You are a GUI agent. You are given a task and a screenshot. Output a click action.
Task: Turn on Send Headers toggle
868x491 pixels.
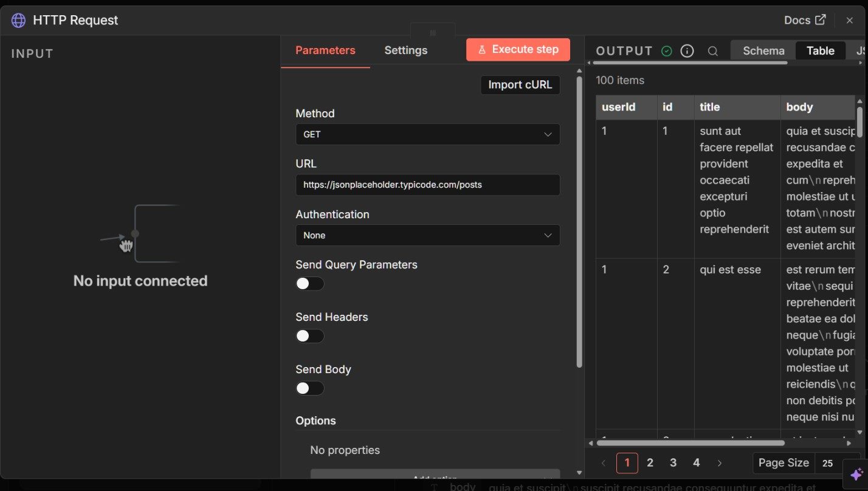(309, 336)
